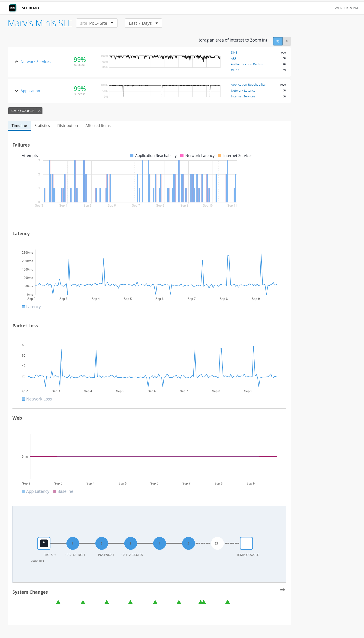Select hop 3 node 10.112.233.130

click(x=130, y=543)
